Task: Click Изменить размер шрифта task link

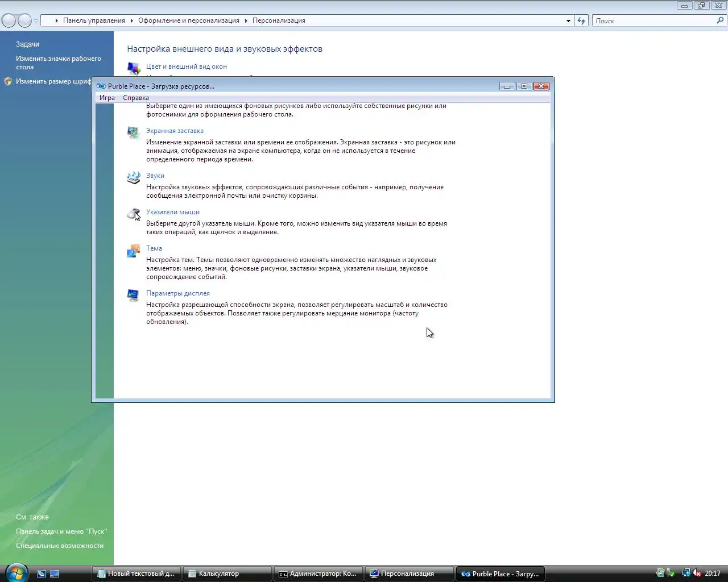Action: coord(53,81)
